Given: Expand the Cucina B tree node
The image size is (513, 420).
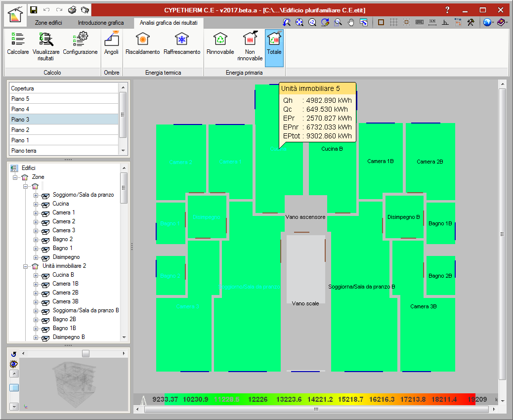Looking at the screenshot, I should (x=36, y=275).
